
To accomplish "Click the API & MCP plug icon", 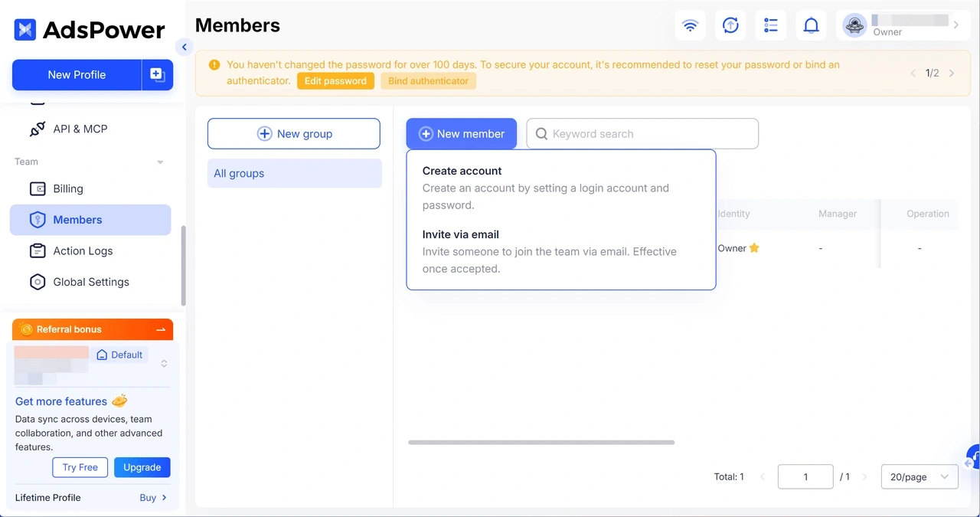I will coord(37,129).
